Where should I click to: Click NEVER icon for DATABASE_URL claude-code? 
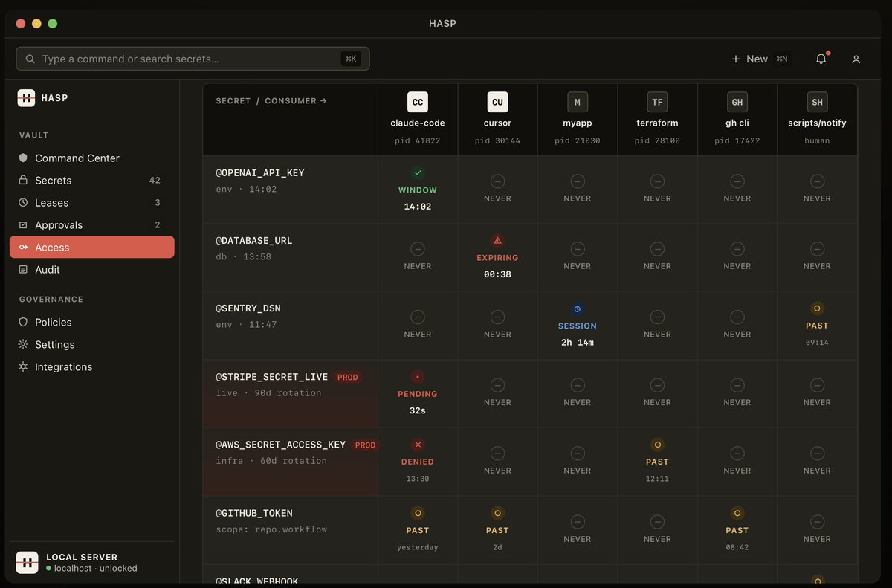click(418, 248)
